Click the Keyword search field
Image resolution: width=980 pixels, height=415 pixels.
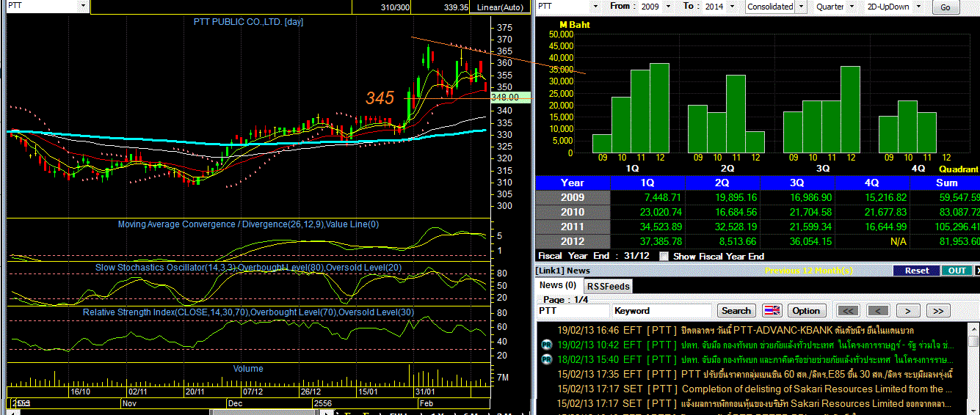(x=662, y=311)
